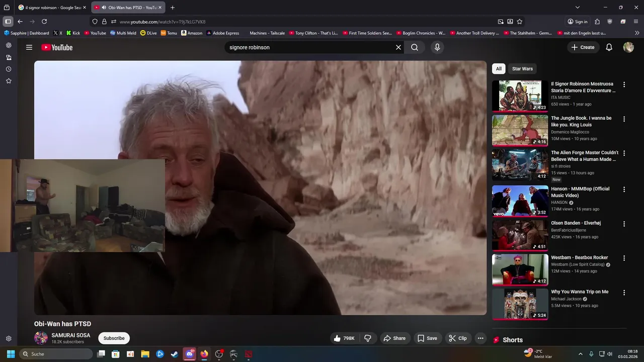
Task: Open weather widget showing -2°C
Action: 538,354
